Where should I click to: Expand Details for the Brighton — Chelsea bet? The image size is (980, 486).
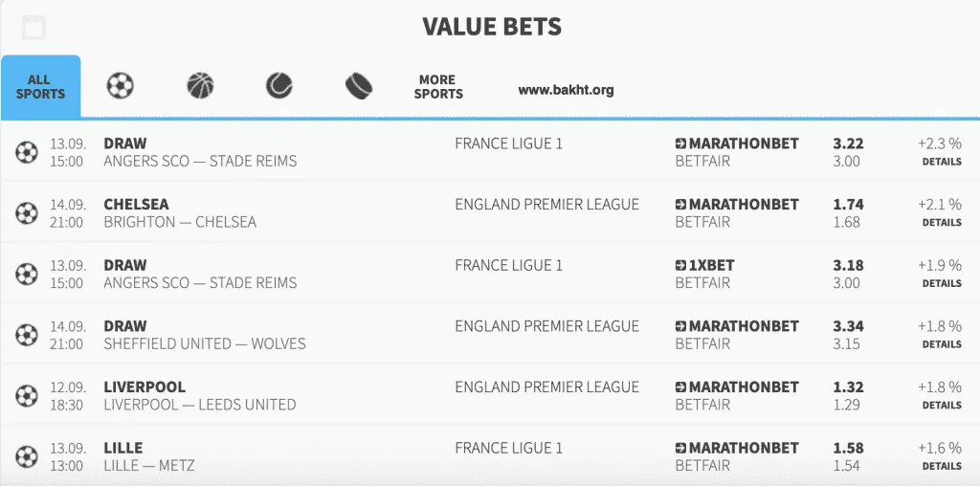942,223
